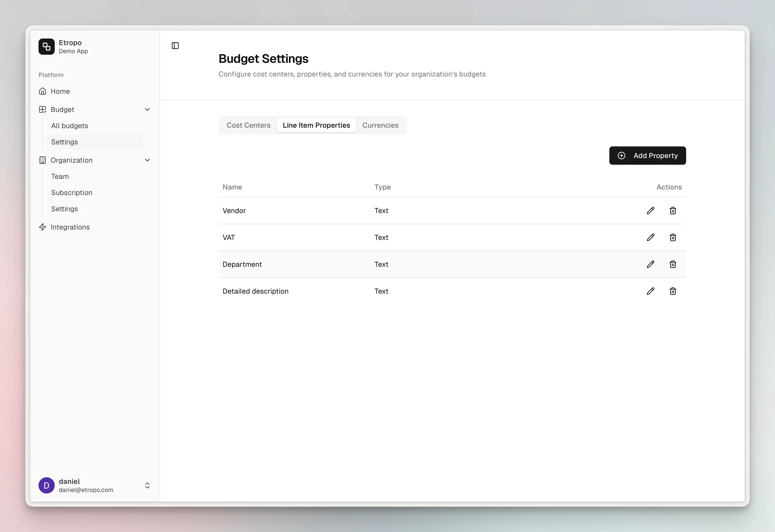This screenshot has height=532, width=775.
Task: Click the delete icon for VAT
Action: [672, 237]
